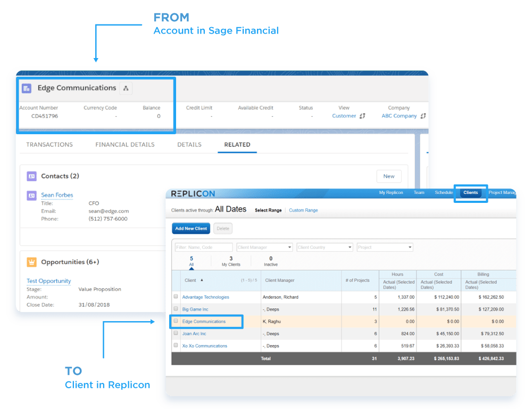532x409 pixels.
Task: Open the Client Country dropdown filter
Action: [325, 247]
